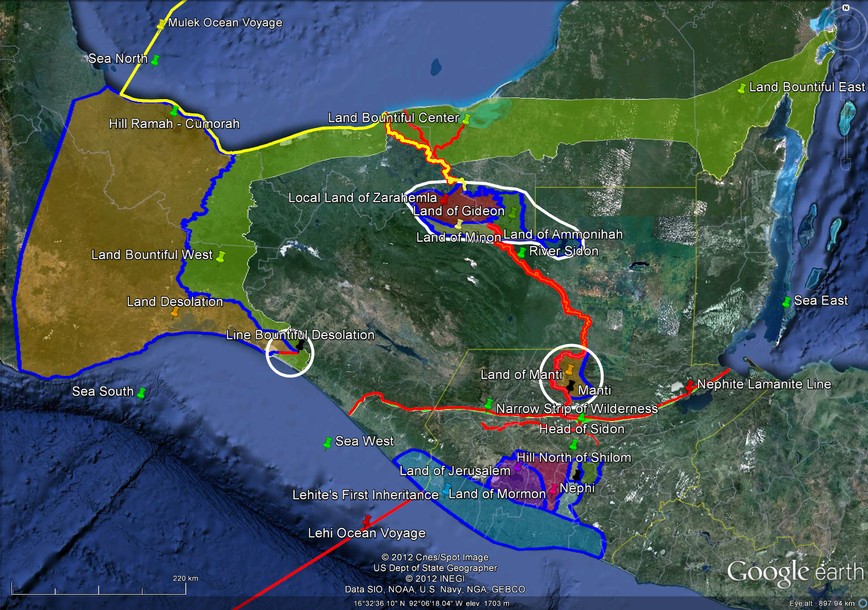The image size is (868, 610).
Task: Click the vertical zoom slider track
Action: point(846,130)
